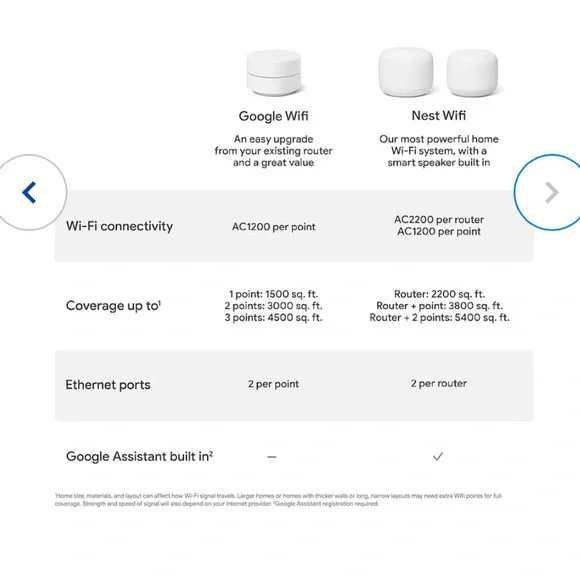580x580 pixels.
Task: Click the footnote about home size
Action: pos(278,500)
